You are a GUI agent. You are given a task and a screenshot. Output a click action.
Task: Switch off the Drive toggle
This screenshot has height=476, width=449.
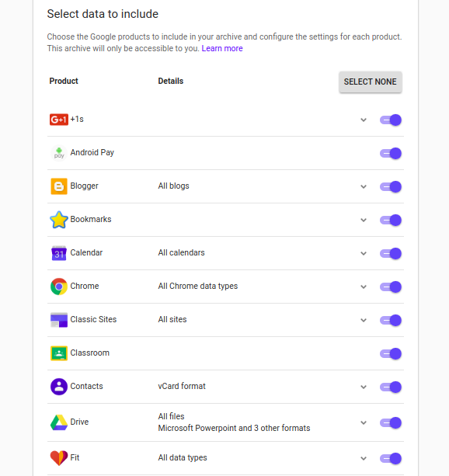click(x=391, y=423)
